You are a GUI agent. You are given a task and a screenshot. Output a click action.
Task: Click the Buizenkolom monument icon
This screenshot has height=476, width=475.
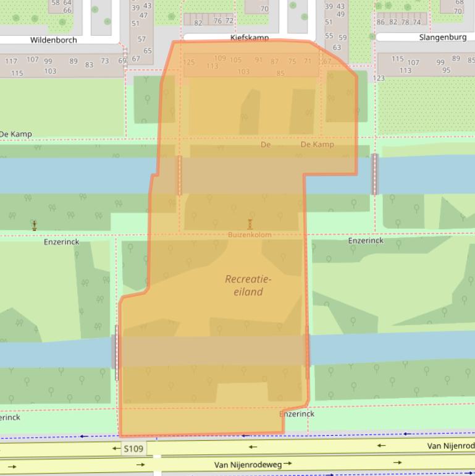pos(250,224)
